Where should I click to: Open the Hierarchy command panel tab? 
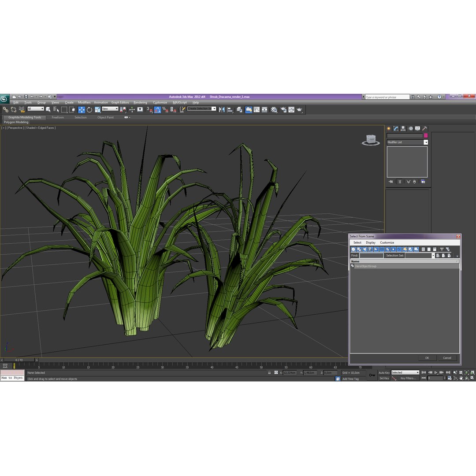coord(403,129)
